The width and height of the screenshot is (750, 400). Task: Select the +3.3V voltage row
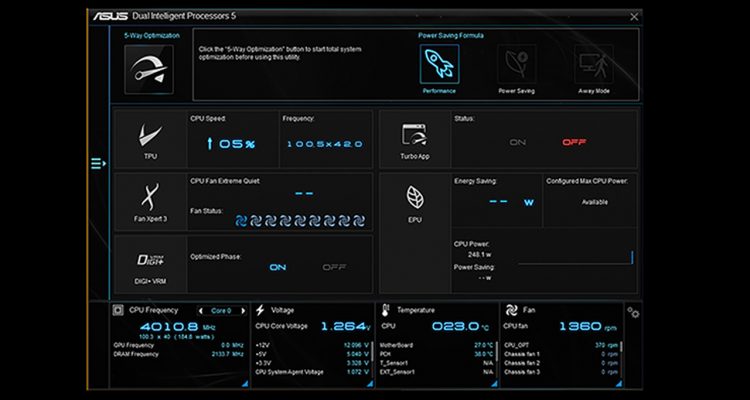click(x=312, y=363)
